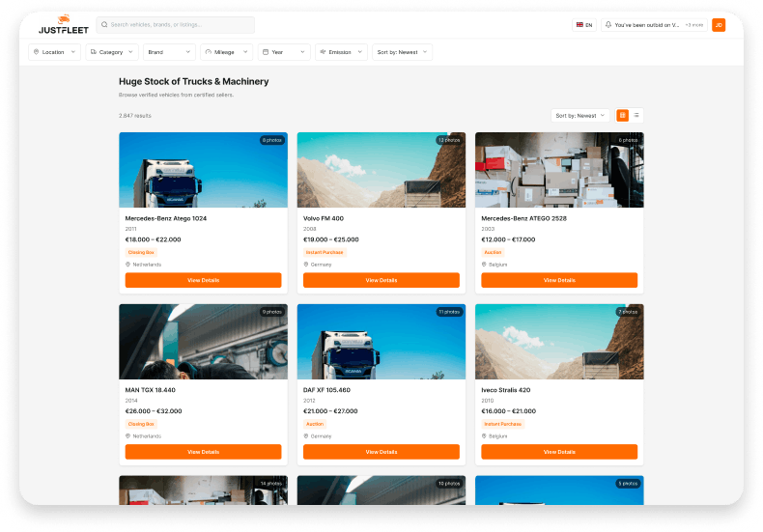
Task: Click price €26.000 – €32.000
Action: [x=154, y=411]
